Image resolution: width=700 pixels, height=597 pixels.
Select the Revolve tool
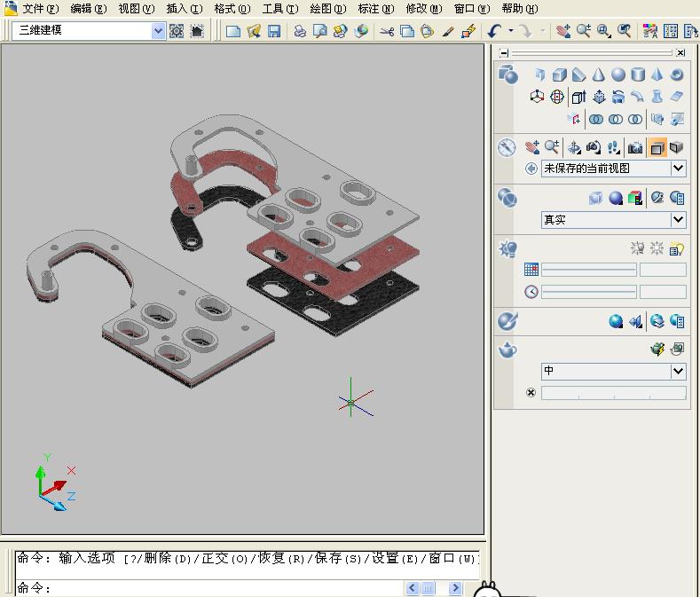pyautogui.click(x=618, y=97)
